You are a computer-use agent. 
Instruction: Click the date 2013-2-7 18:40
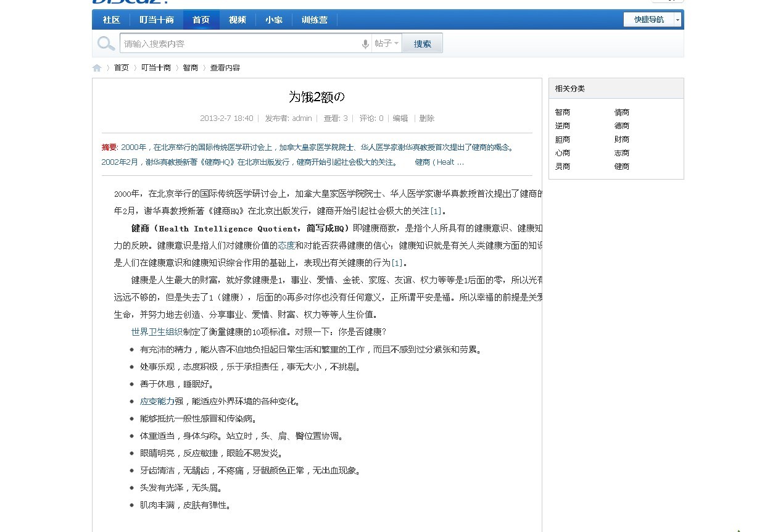pos(226,118)
